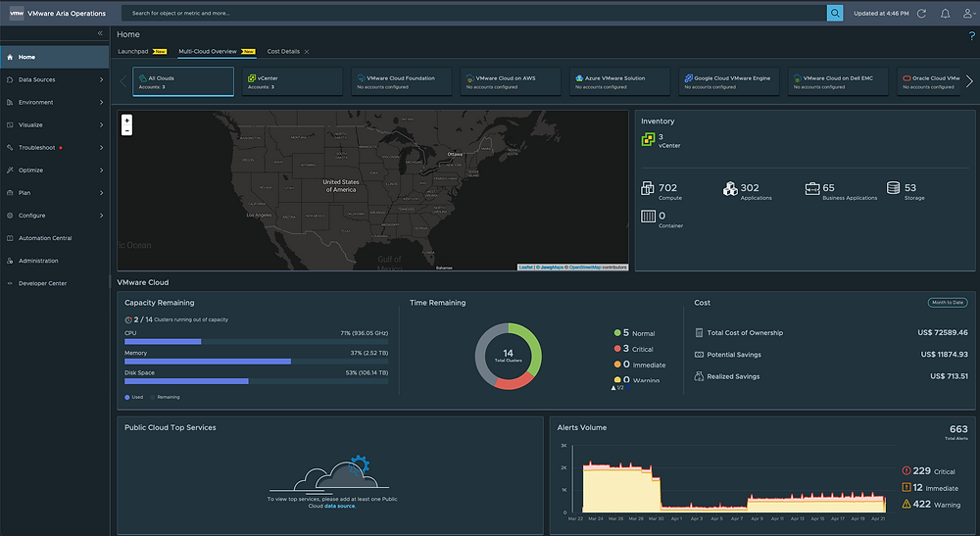Image resolution: width=980 pixels, height=536 pixels.
Task: Click the Configure gear icon
Action: click(10, 216)
